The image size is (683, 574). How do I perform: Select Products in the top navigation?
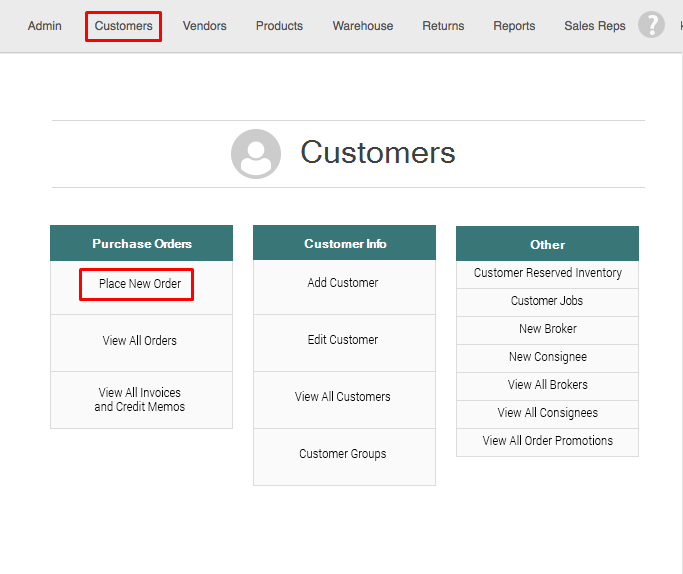tap(279, 26)
